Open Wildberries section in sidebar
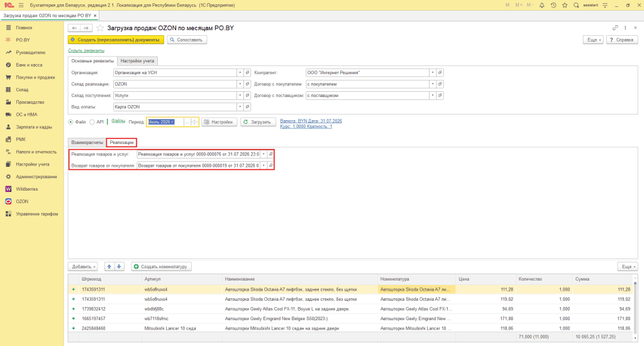 pos(26,189)
